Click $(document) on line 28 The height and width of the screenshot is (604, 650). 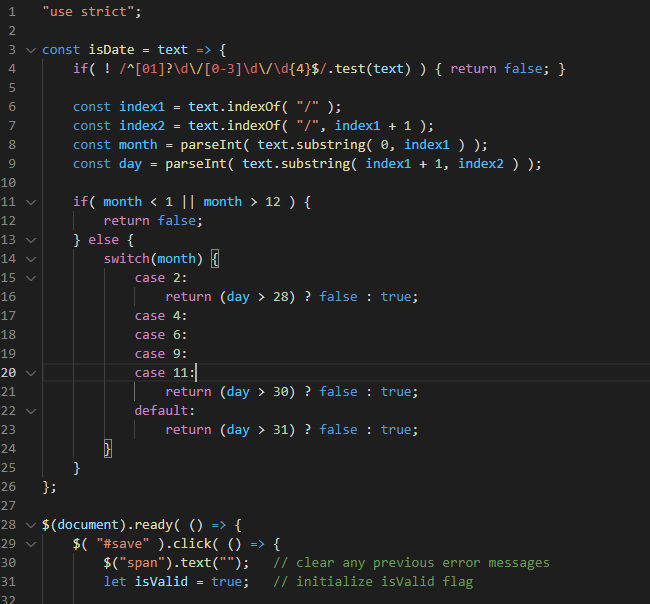84,525
